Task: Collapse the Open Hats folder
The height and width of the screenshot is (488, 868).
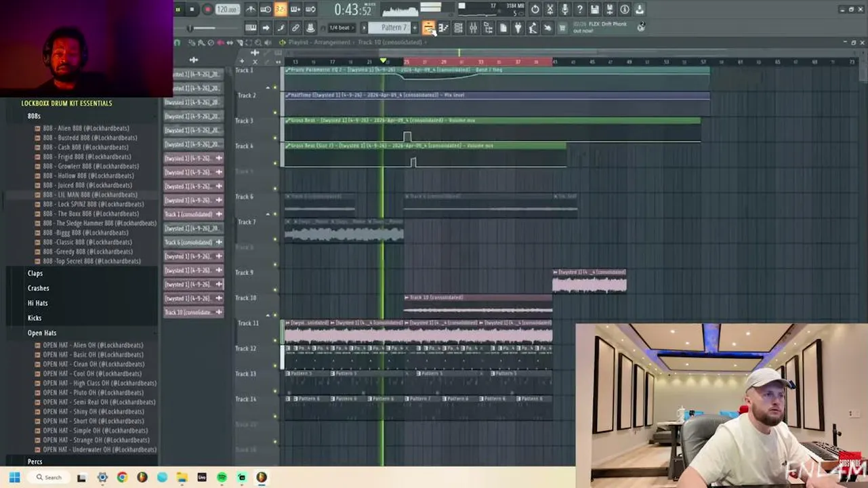Action: point(42,333)
